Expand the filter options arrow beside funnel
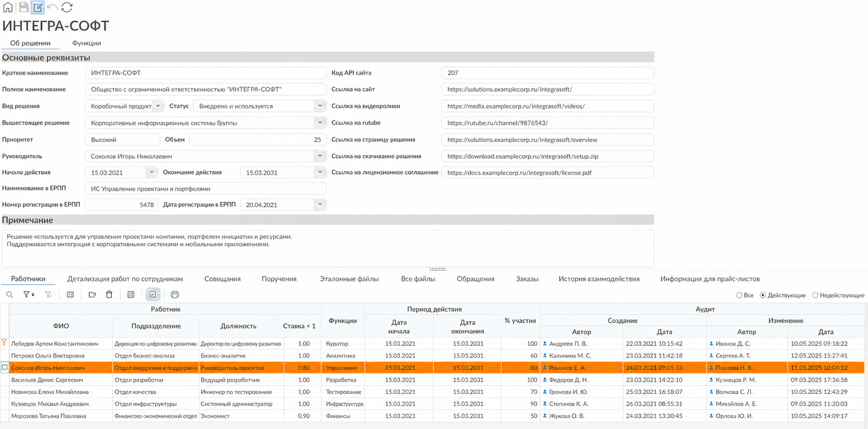868x429 pixels. (x=33, y=295)
